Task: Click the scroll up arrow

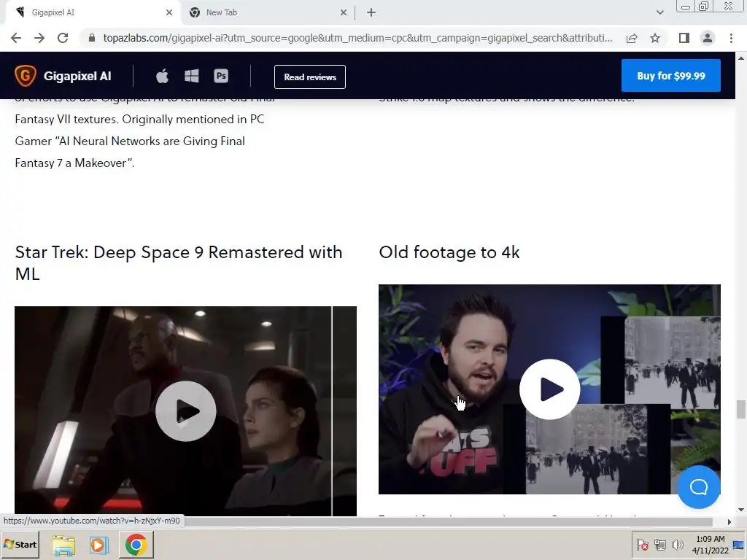Action: (x=741, y=58)
